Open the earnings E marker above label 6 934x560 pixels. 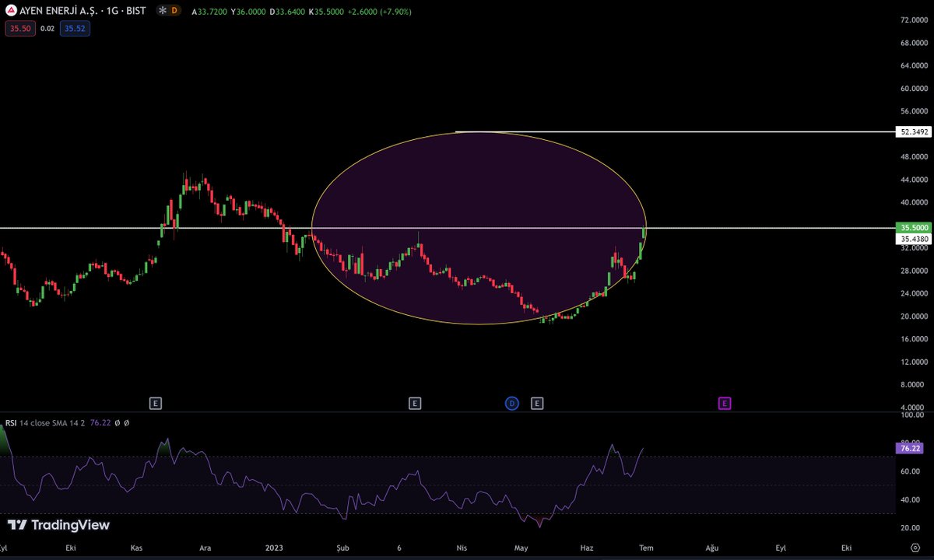[415, 403]
